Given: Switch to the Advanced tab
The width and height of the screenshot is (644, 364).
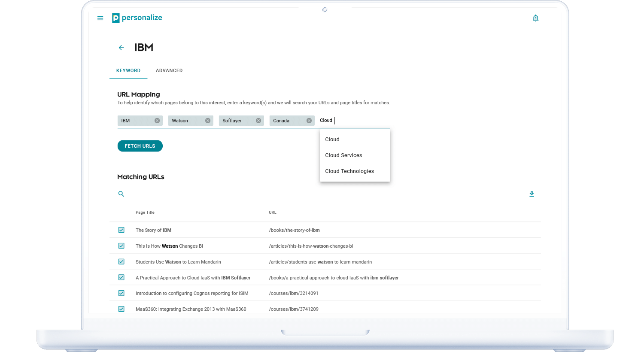Looking at the screenshot, I should (x=169, y=70).
